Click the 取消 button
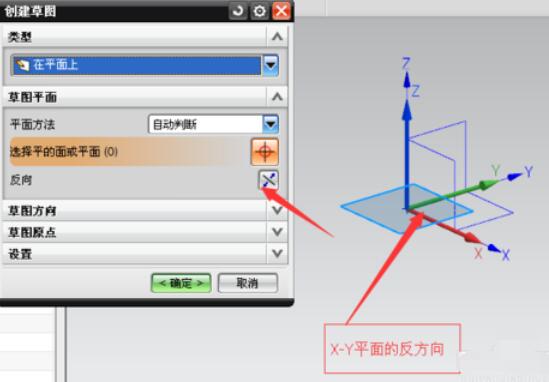Image resolution: width=549 pixels, height=382 pixels. coord(248,283)
